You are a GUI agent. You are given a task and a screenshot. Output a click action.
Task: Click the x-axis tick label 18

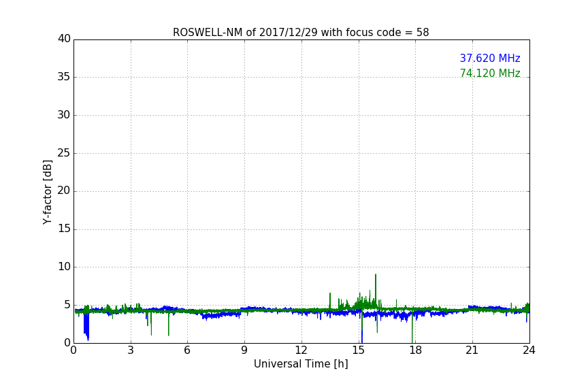coord(416,350)
